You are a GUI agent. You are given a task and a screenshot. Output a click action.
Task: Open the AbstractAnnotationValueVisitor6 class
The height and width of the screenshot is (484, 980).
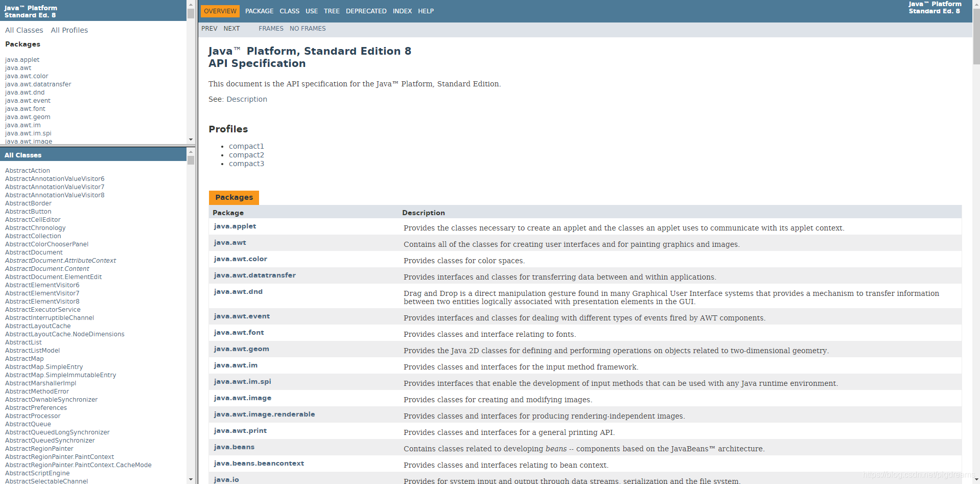55,179
